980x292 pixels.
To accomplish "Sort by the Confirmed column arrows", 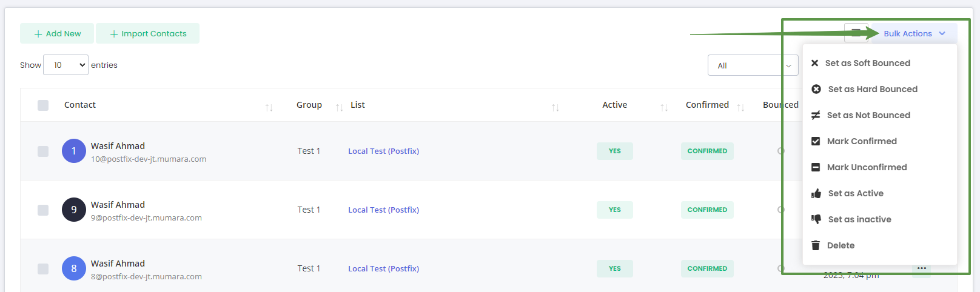I will 740,107.
